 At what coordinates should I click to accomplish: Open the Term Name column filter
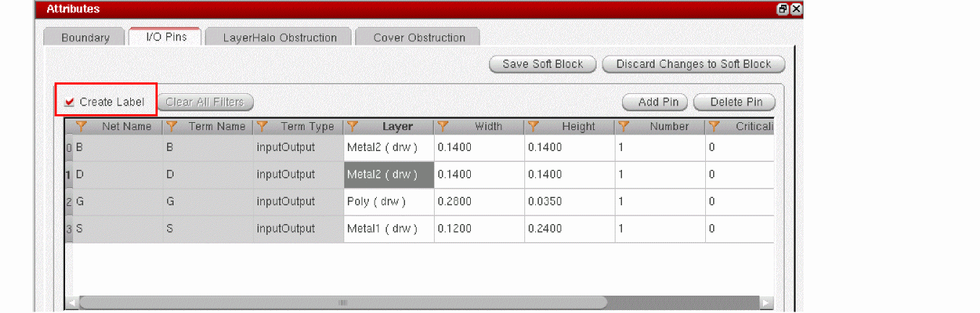tap(171, 127)
